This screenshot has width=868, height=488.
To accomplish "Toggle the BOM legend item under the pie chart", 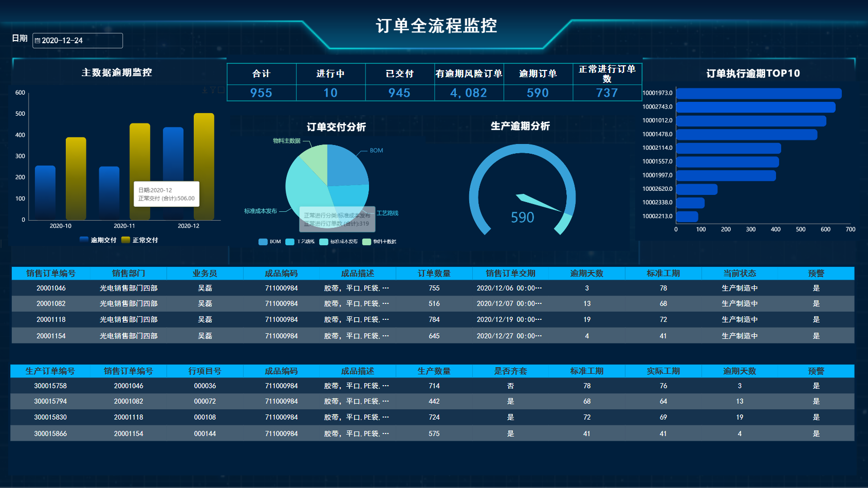I will (270, 242).
